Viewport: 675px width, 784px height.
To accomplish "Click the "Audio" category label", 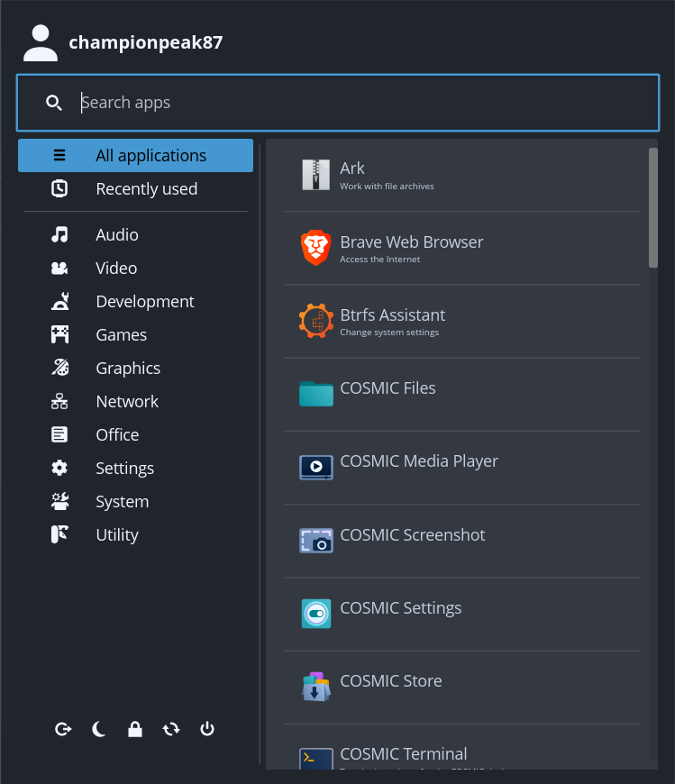I will (117, 235).
